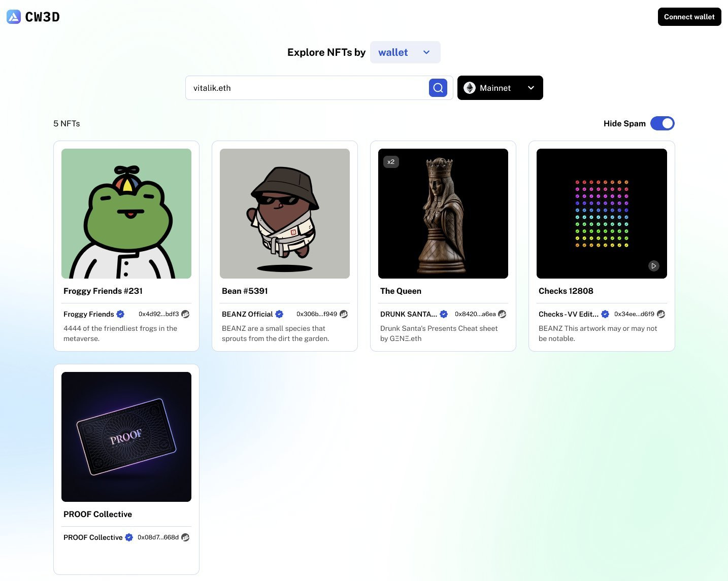
Task: Open Etherscan icon beside 0x306b...f949
Action: [x=344, y=314]
